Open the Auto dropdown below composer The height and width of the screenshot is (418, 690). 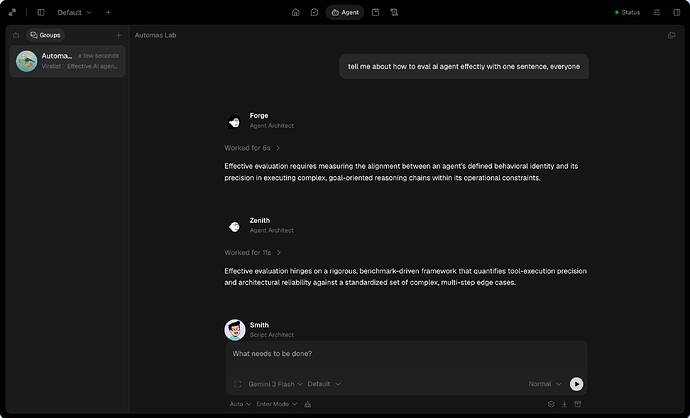(x=240, y=404)
